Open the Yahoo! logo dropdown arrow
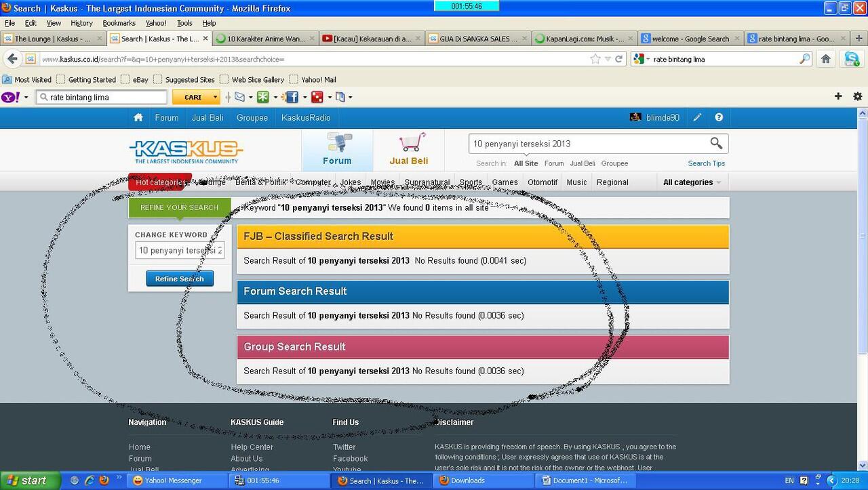 coord(26,97)
